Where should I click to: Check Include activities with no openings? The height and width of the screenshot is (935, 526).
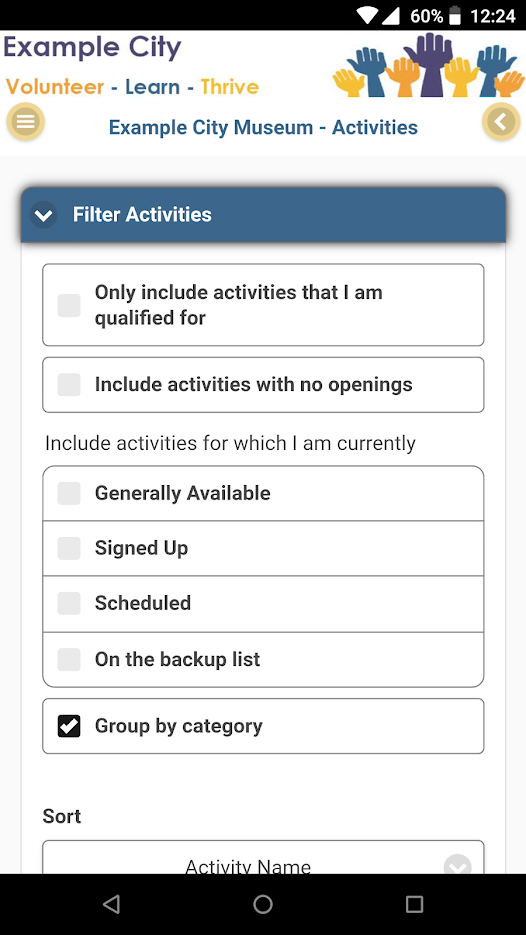[x=263, y=385]
